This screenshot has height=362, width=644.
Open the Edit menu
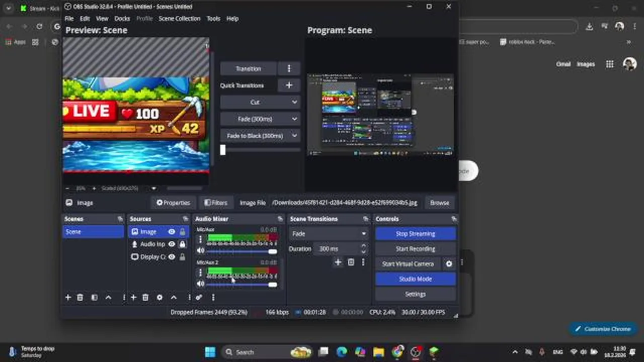85,19
